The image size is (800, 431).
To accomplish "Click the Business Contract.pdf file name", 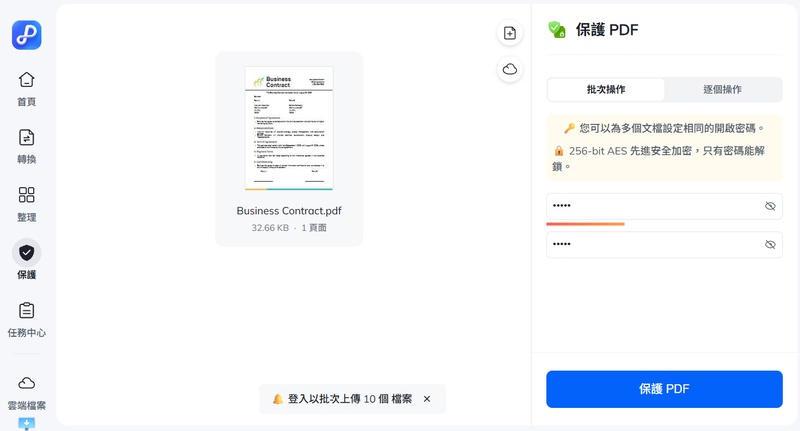I will 289,211.
